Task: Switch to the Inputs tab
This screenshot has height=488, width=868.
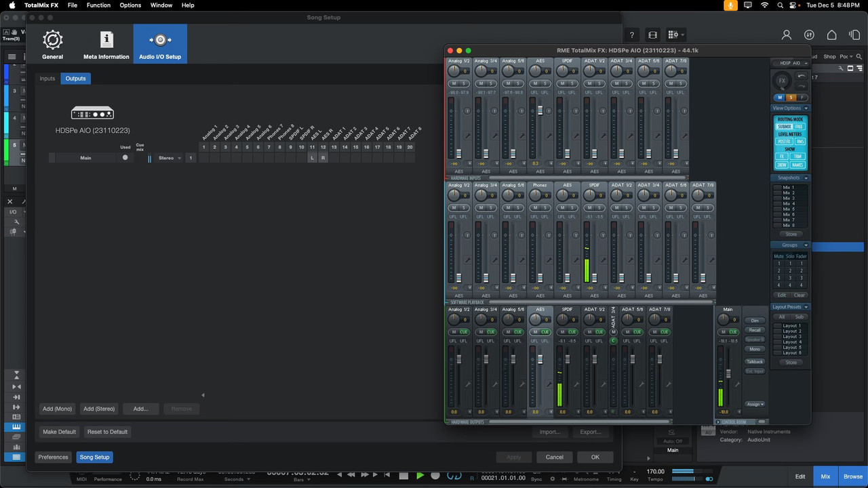Action: tap(47, 79)
